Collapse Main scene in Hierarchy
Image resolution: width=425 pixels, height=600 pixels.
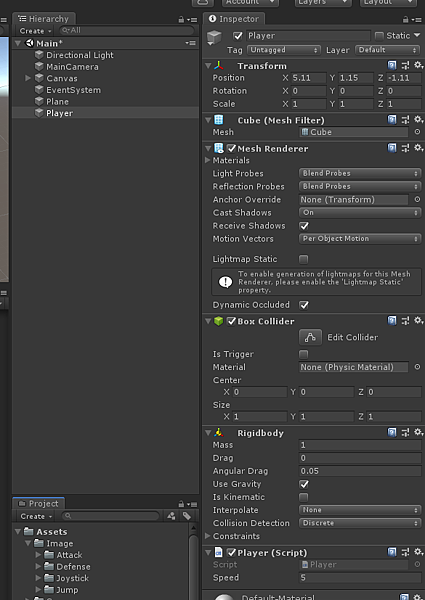pyautogui.click(x=18, y=43)
